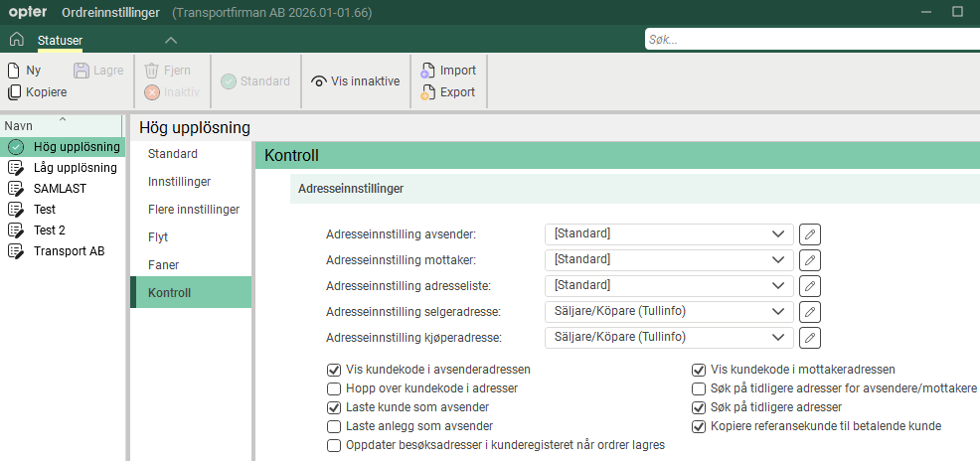Click the Export icon

(427, 92)
